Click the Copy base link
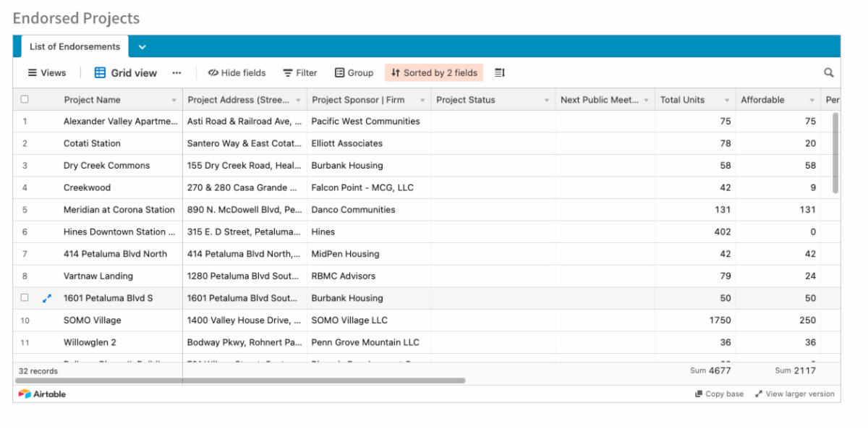 click(x=719, y=394)
